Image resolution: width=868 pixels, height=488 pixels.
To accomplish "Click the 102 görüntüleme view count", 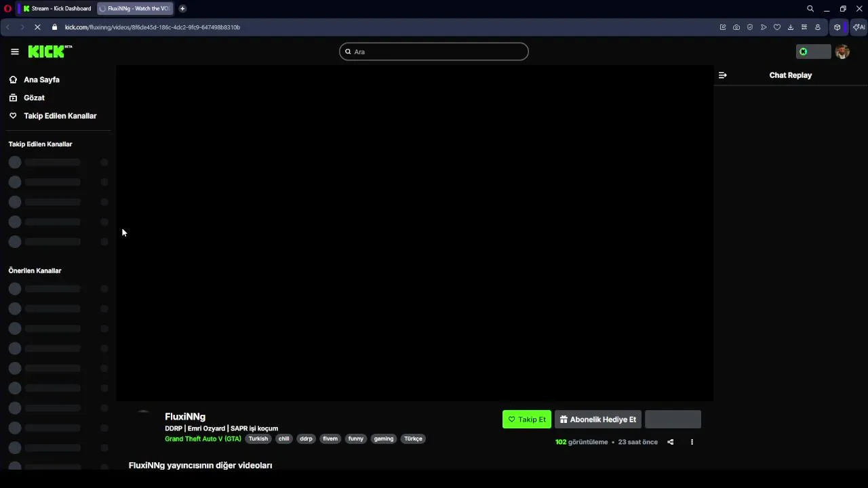I will coord(582,442).
